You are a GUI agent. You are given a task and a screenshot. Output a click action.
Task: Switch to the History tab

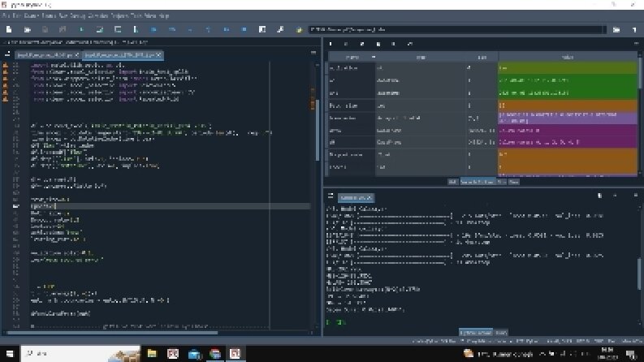[501, 333]
